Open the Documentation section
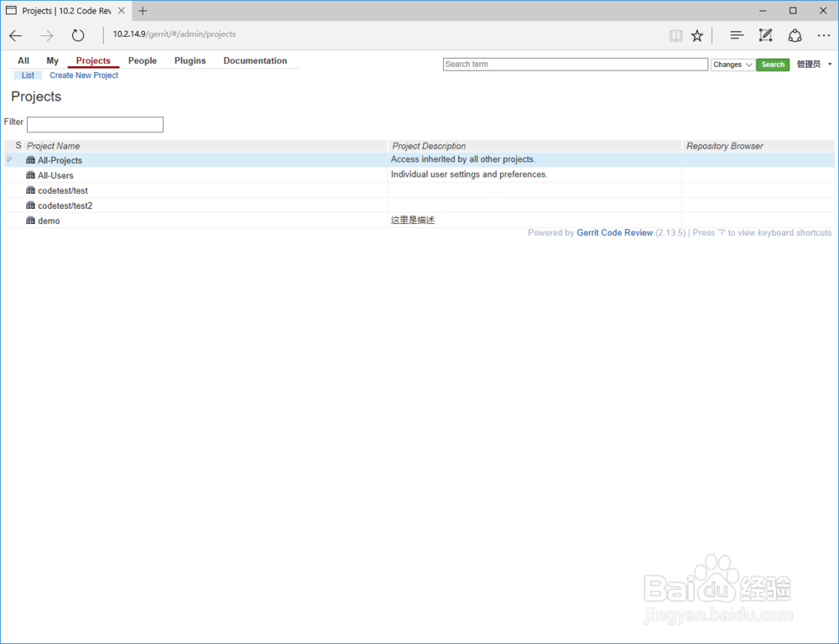Image resolution: width=839 pixels, height=644 pixels. (255, 60)
